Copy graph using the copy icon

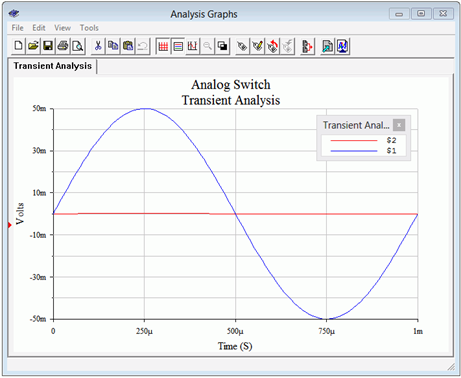tap(113, 46)
